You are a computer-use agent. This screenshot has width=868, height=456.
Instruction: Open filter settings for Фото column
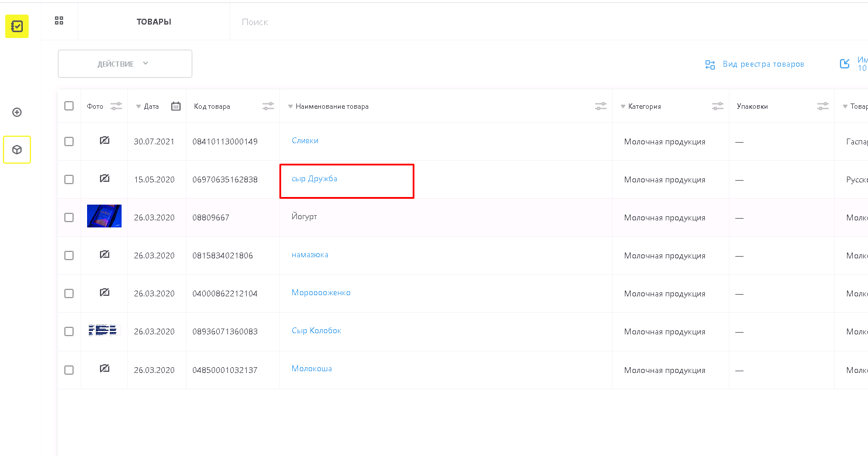[x=116, y=106]
